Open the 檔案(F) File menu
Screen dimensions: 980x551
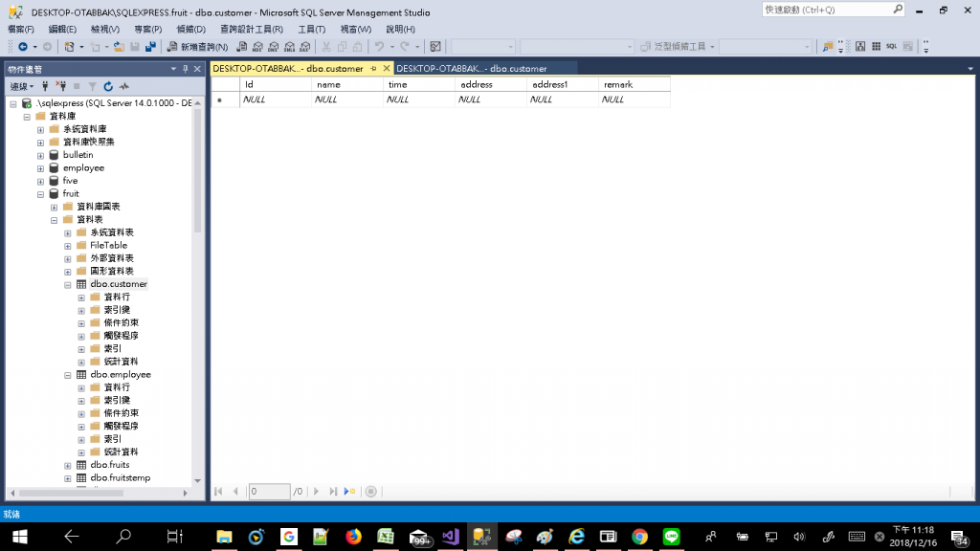[21, 30]
